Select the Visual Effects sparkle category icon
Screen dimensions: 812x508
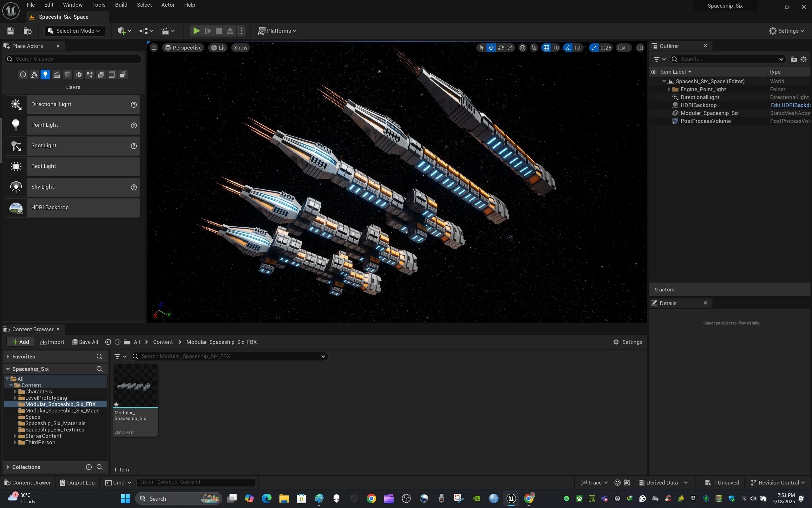coord(89,75)
